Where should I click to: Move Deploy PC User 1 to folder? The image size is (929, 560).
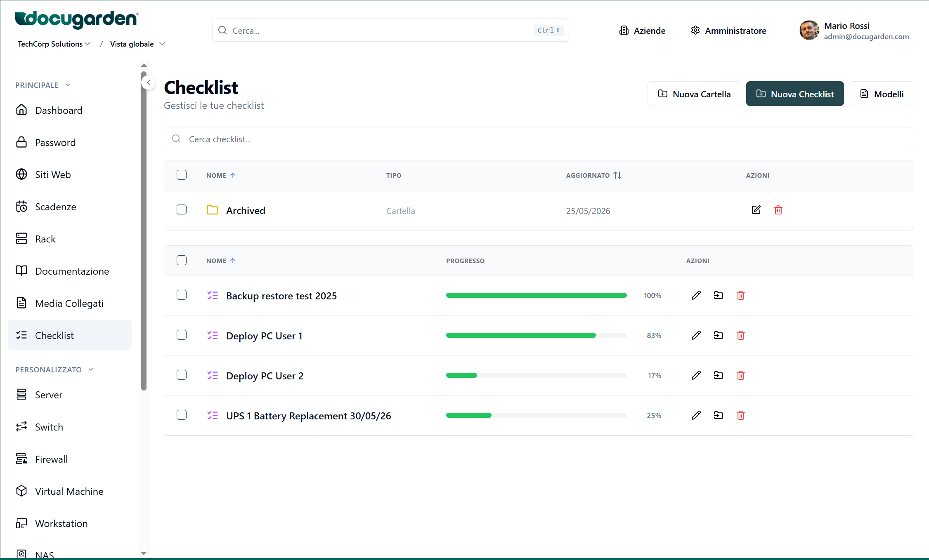(719, 335)
